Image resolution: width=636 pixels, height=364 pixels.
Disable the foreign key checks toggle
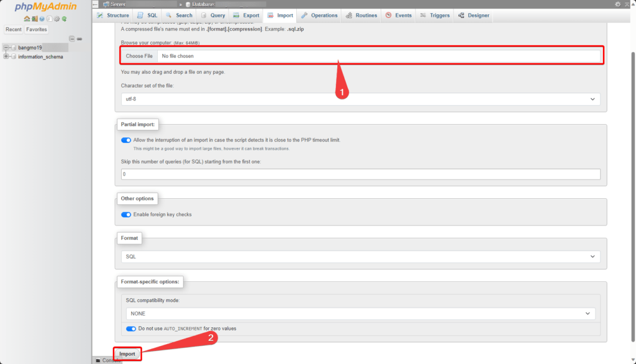pyautogui.click(x=126, y=214)
